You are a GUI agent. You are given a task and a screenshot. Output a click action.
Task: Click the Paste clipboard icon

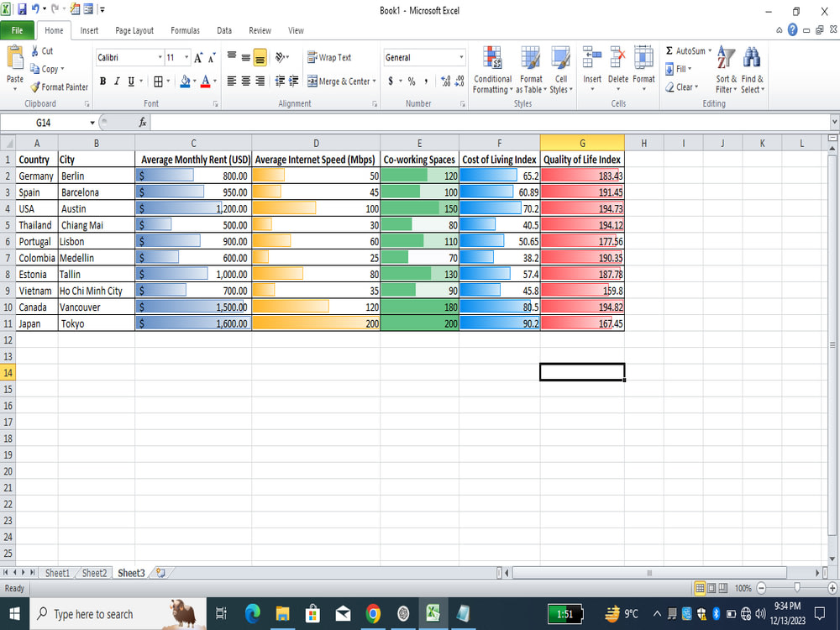[x=14, y=58]
